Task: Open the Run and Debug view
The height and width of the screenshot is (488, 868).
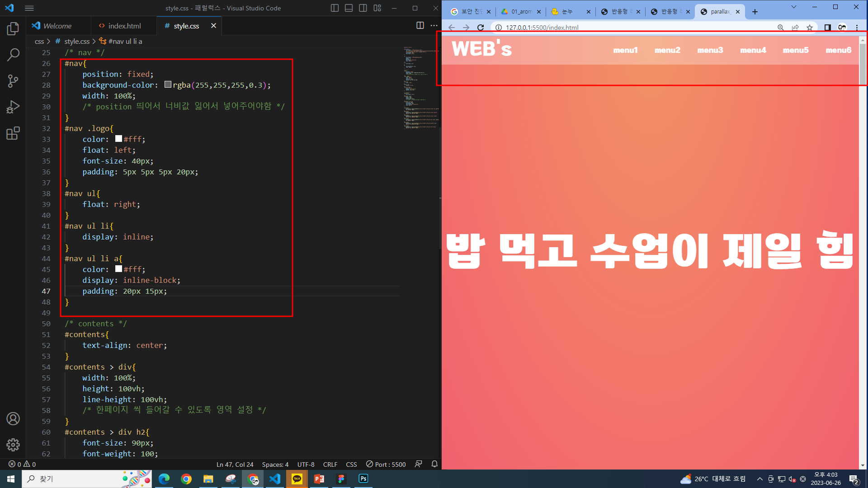Action: (13, 107)
